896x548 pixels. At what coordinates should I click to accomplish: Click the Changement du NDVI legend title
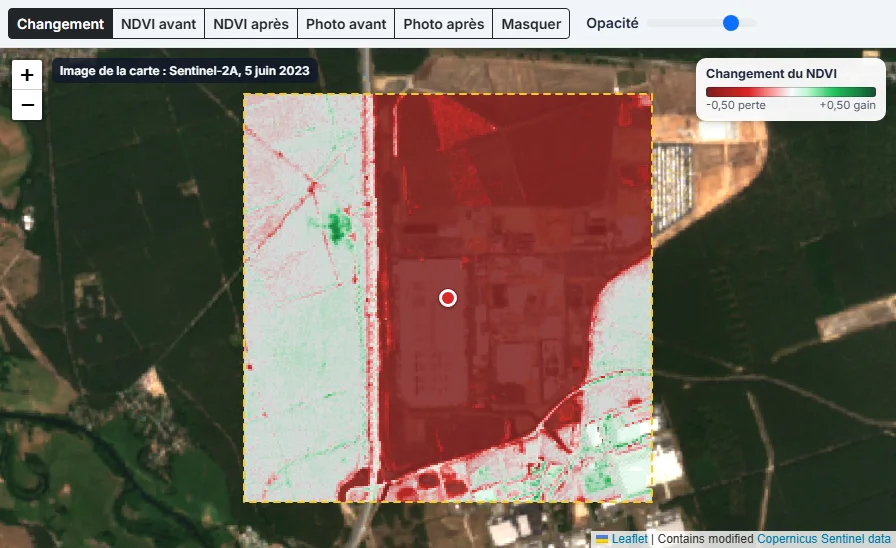coord(771,74)
